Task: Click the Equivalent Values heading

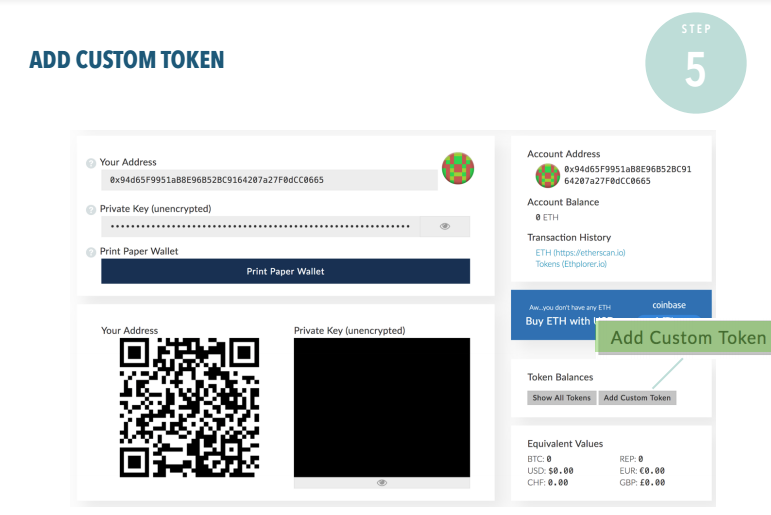Action: [565, 444]
